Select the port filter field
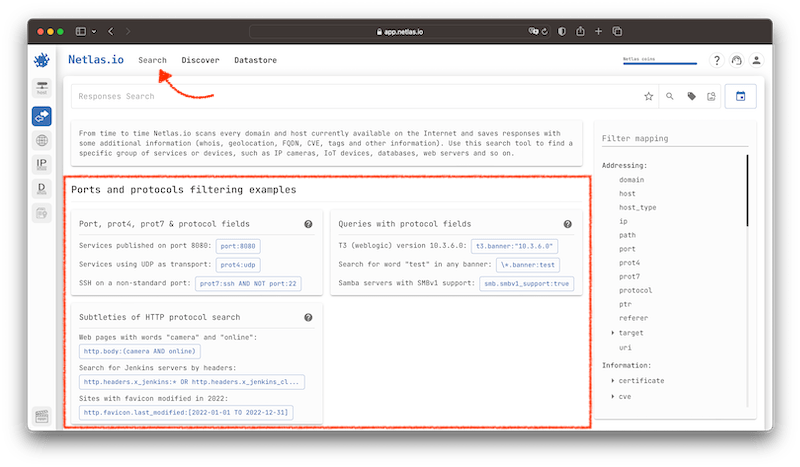 (x=627, y=249)
